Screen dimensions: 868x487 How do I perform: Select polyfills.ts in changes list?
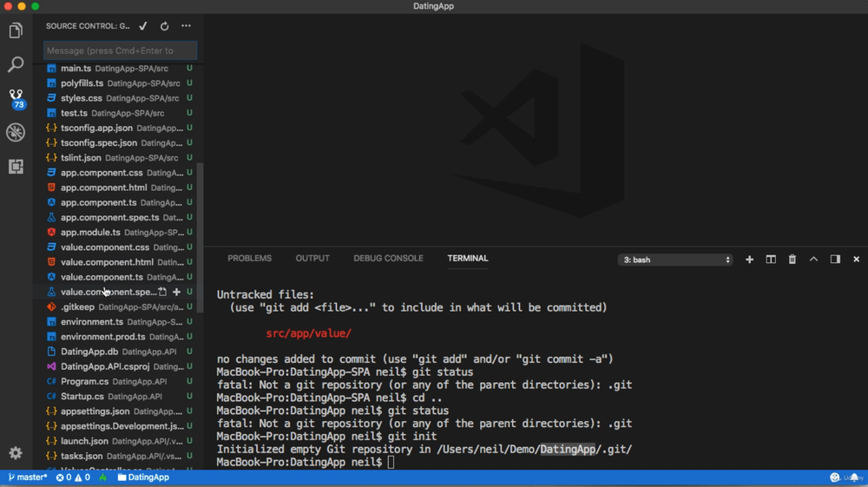click(x=118, y=83)
